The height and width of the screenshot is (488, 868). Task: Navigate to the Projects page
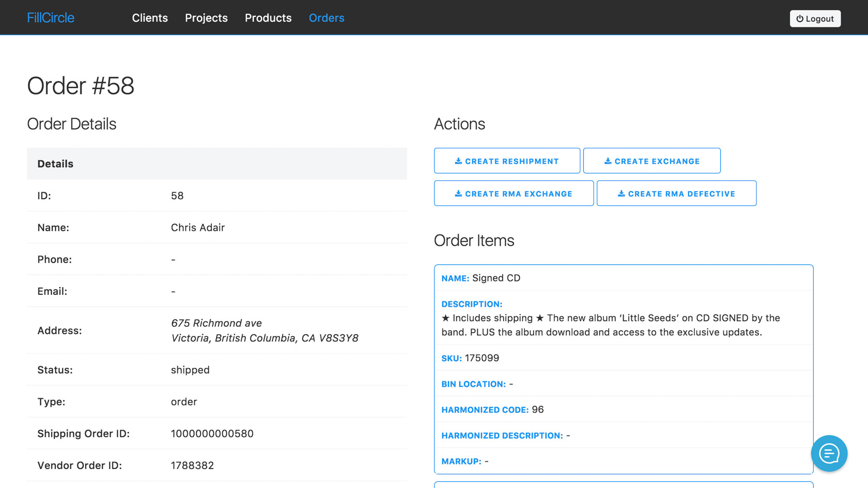[x=206, y=18]
